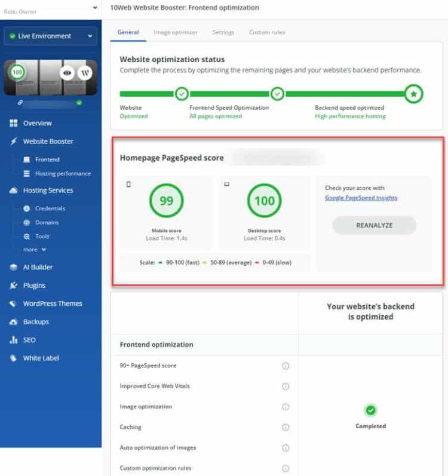
Task: Open the Domains submenu link
Action: tap(47, 223)
